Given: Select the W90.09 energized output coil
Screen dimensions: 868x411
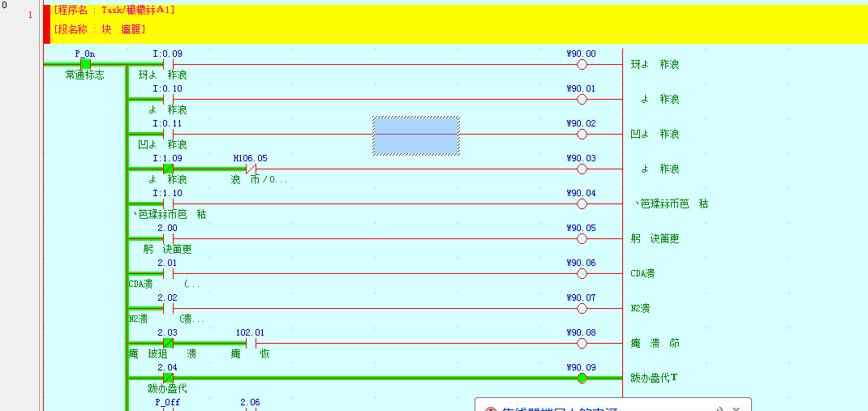Looking at the screenshot, I should click(582, 378).
